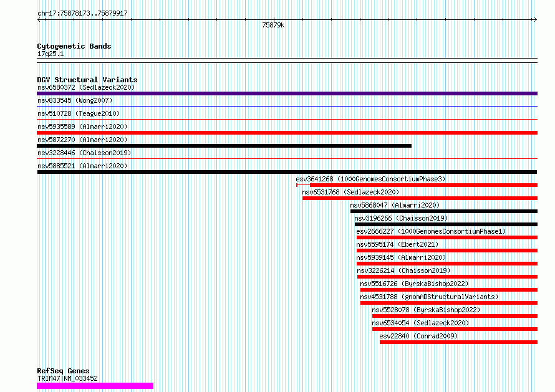
Task: Click the RefSeq Genes track title
Action: (x=63, y=371)
